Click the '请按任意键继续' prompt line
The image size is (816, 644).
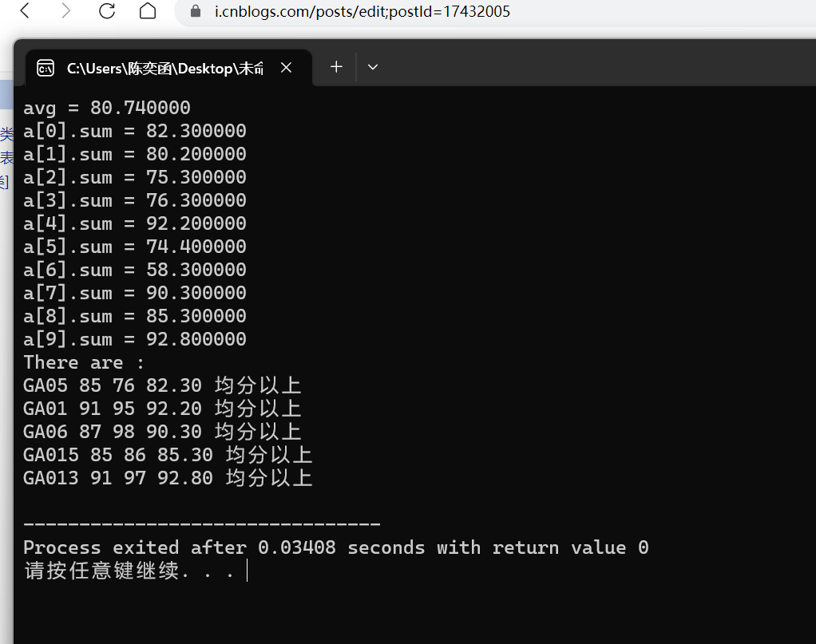coord(129,571)
